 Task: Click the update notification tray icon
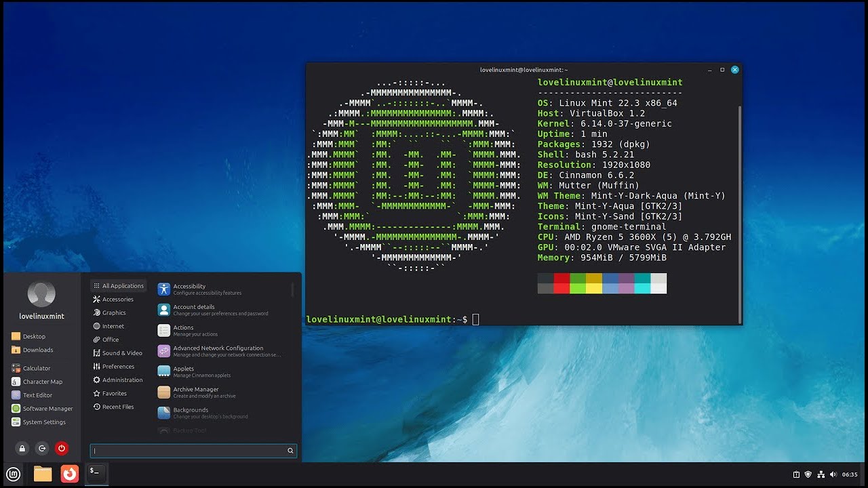click(797, 474)
